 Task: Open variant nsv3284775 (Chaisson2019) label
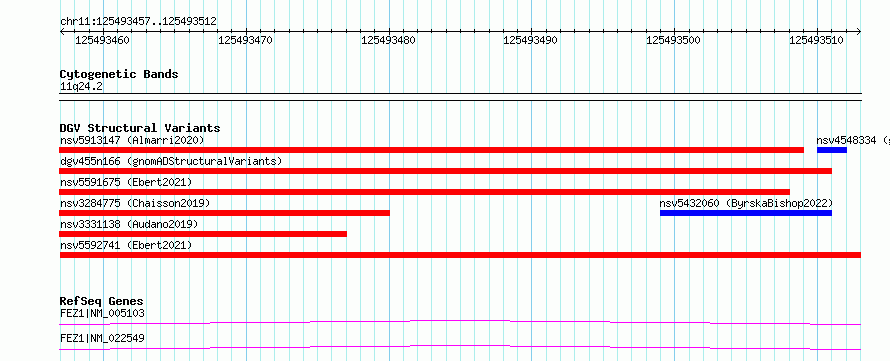tap(135, 203)
